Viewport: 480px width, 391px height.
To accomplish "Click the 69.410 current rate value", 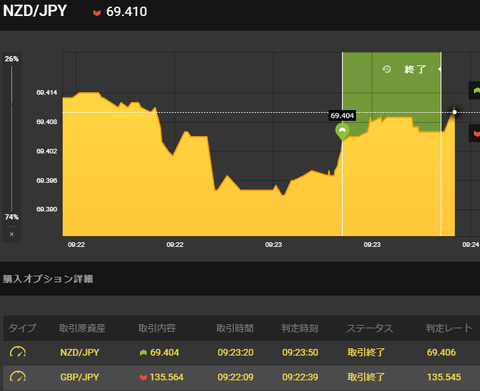I will tap(126, 12).
